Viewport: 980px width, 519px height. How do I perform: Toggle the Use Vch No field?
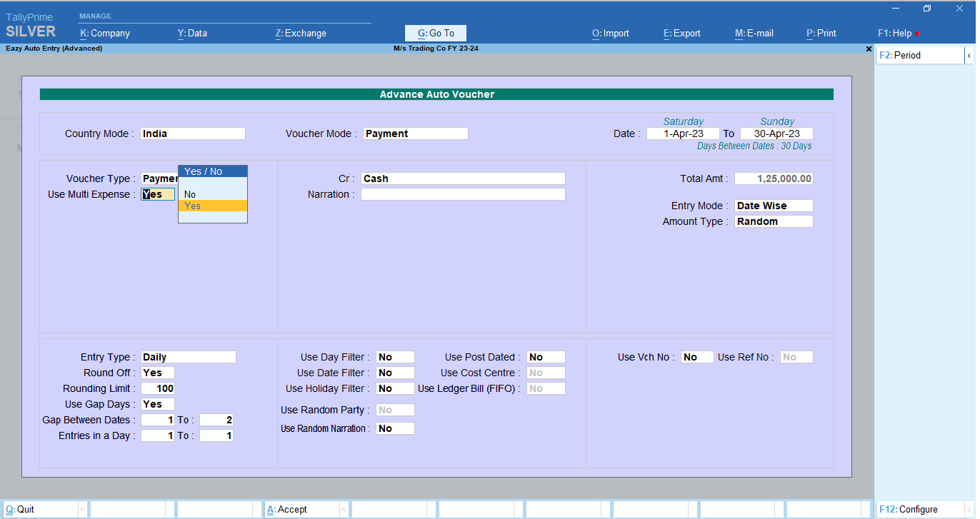tap(697, 357)
